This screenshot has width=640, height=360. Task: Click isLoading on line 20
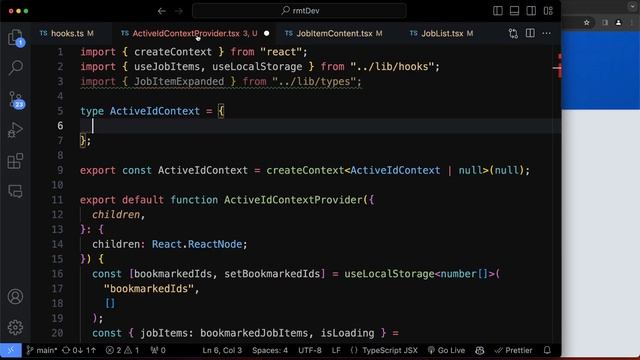tap(347, 333)
